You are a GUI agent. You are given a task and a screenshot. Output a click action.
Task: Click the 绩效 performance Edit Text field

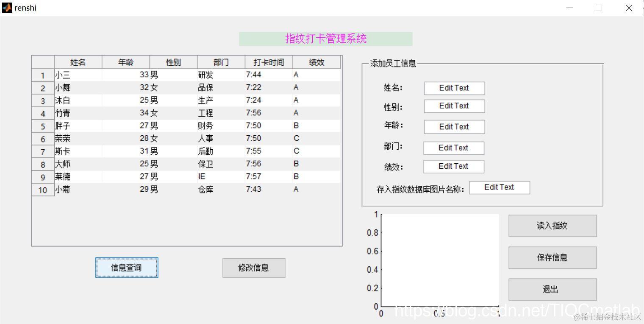pos(454,166)
